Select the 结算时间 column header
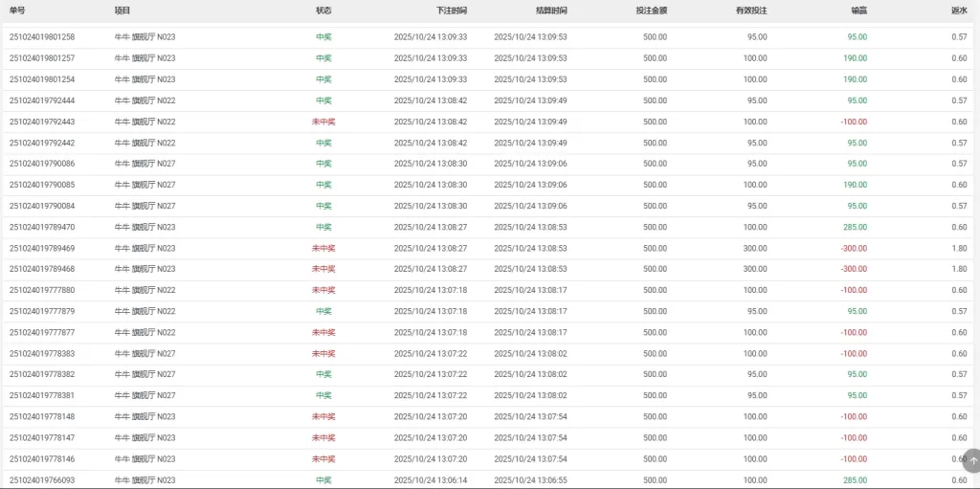 coord(551,11)
